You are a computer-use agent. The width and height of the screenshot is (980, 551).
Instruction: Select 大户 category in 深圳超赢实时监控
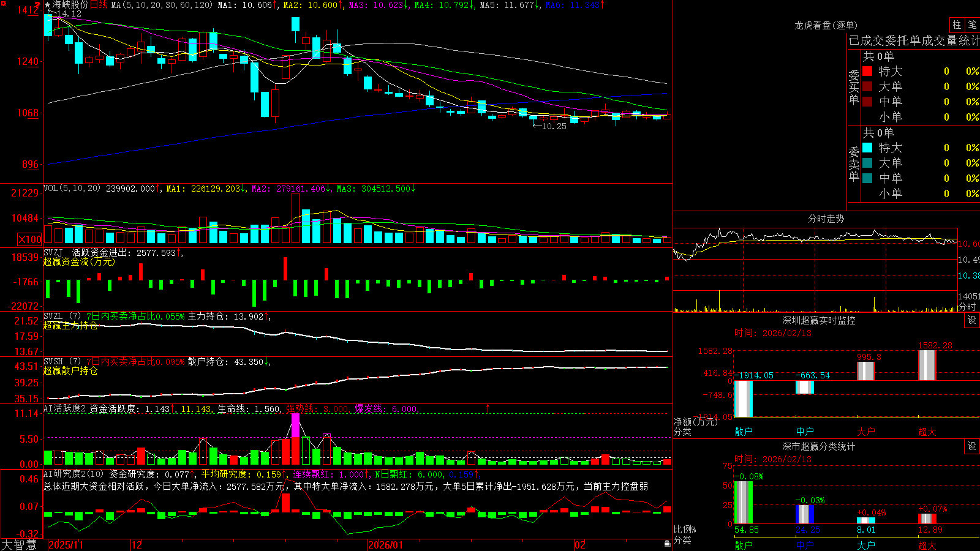pos(866,432)
